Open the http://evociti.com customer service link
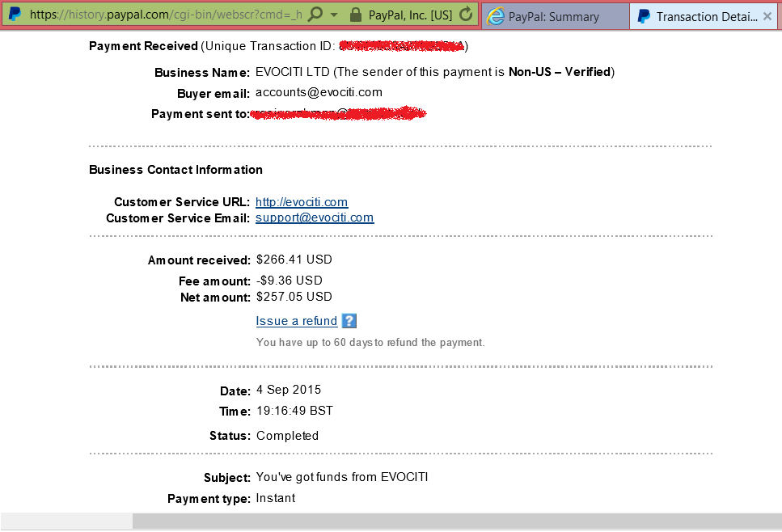This screenshot has width=782, height=532. coord(302,202)
